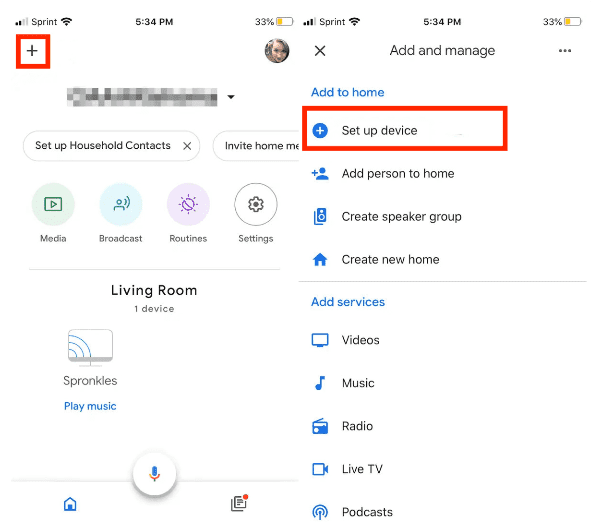Tap the right 5:34 PM clock
Image resolution: width=592 pixels, height=523 pixels.
click(442, 22)
